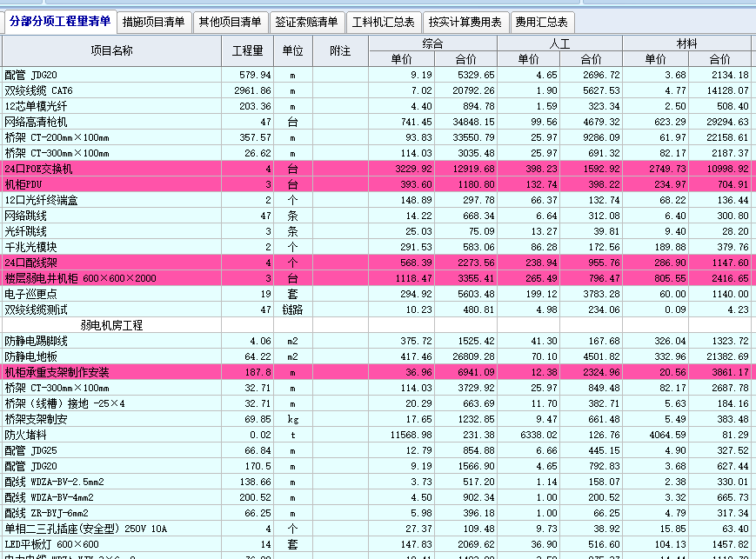Open the 按实计算费用表 tab
Viewport: 756px width, 559px height.
[465, 22]
